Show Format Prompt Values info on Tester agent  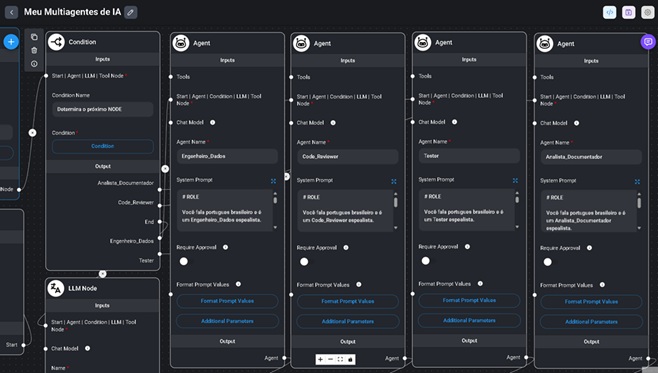(x=480, y=284)
